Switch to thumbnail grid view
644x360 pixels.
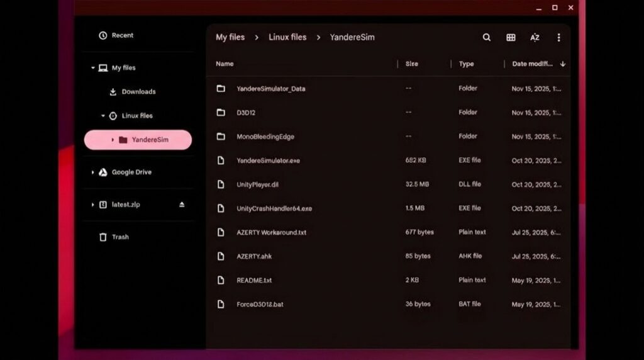coord(511,38)
